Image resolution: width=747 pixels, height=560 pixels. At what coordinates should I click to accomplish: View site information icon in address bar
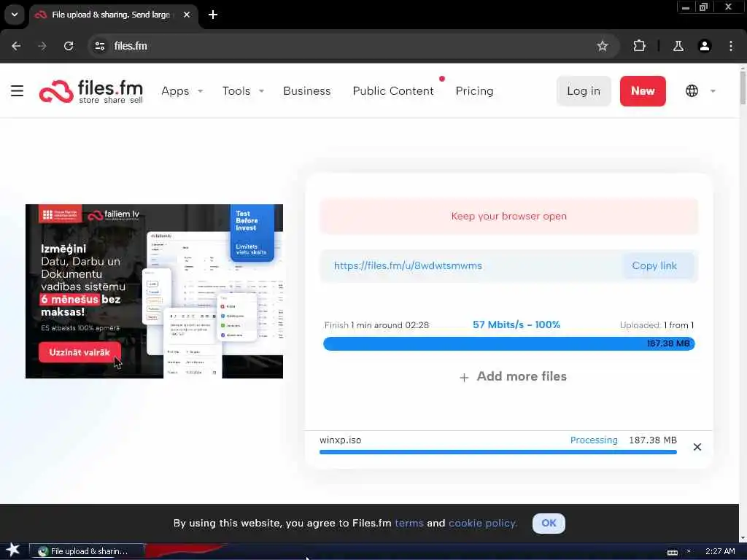[x=99, y=46]
